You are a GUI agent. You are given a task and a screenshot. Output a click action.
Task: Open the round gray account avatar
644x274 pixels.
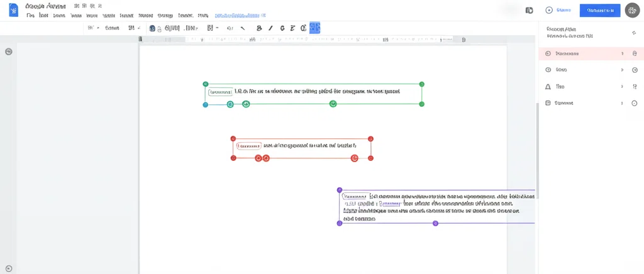[x=633, y=10]
